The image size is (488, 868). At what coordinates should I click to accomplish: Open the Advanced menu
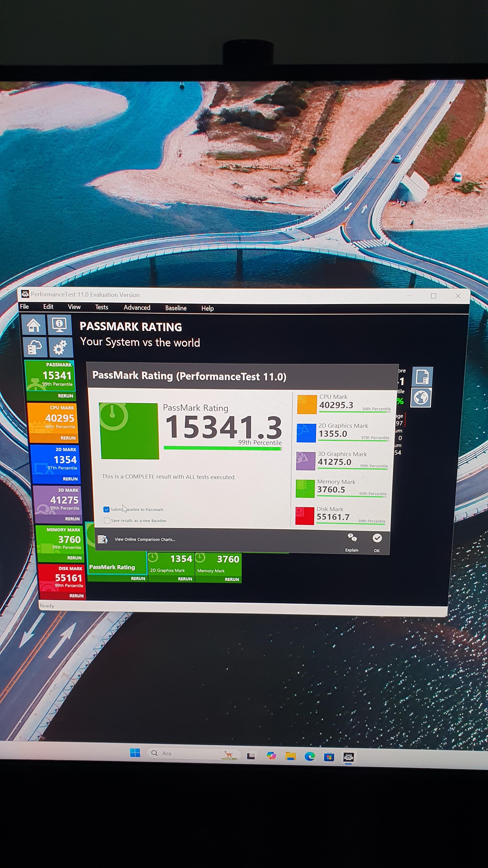(x=137, y=308)
